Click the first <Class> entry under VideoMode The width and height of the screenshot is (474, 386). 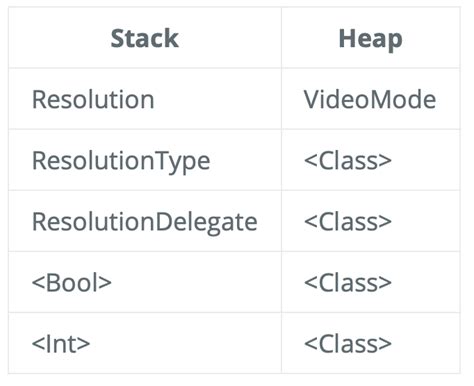(x=348, y=161)
